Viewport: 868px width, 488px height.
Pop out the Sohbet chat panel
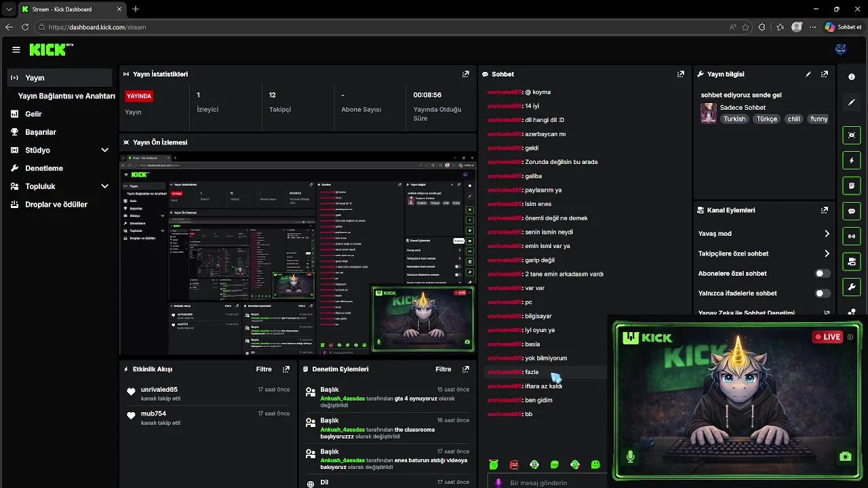point(681,74)
